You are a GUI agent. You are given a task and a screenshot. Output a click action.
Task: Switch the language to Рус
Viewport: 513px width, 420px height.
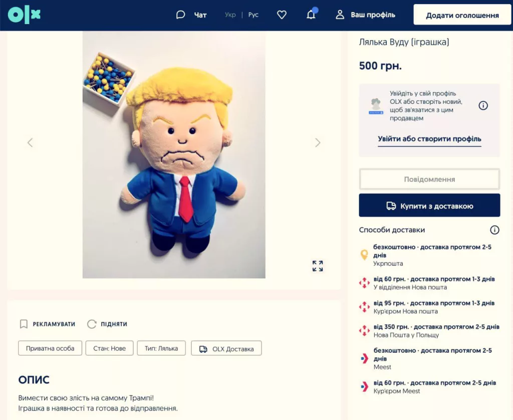tap(253, 15)
